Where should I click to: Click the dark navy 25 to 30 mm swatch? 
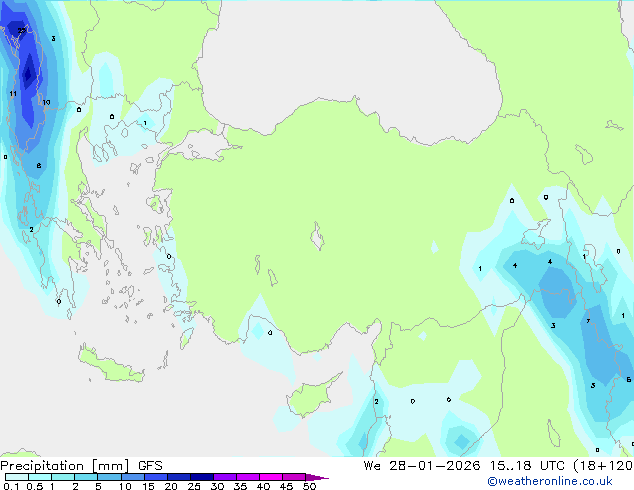click(x=202, y=477)
